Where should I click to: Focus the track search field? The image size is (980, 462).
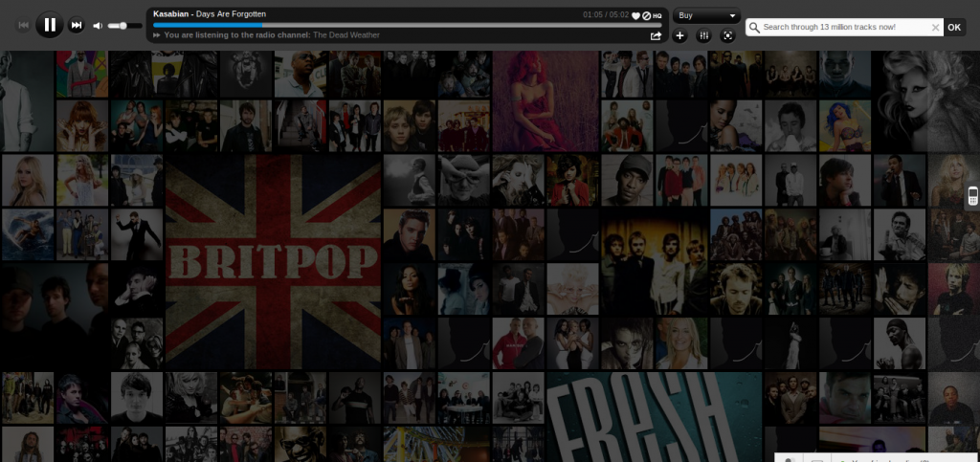pos(845,28)
